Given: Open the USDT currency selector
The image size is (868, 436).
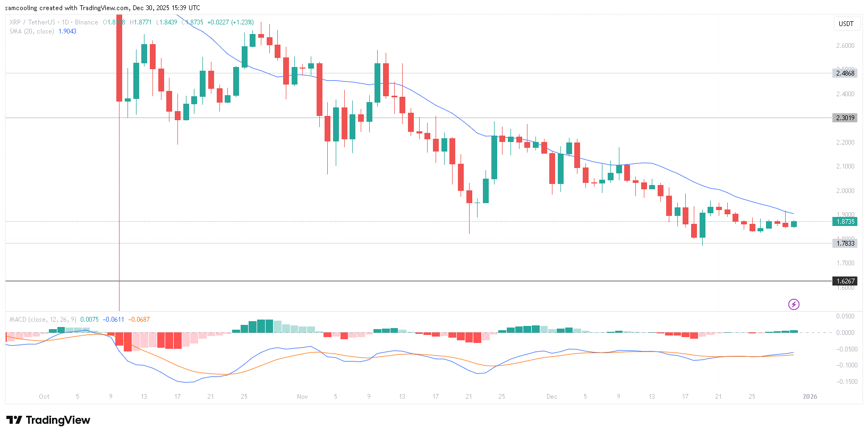Looking at the screenshot, I should tap(846, 23).
